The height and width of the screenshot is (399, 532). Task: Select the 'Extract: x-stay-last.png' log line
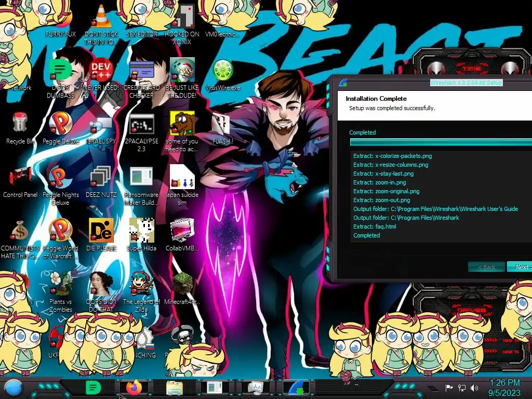(383, 174)
